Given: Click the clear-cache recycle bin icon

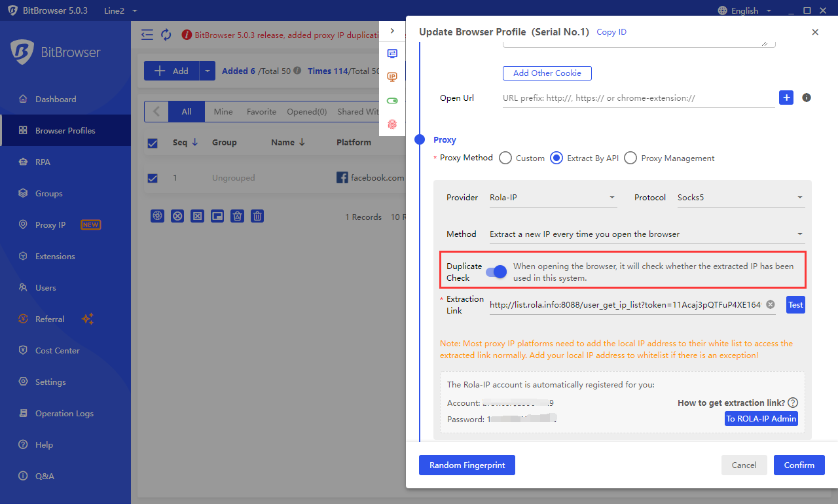Looking at the screenshot, I should click(x=238, y=216).
